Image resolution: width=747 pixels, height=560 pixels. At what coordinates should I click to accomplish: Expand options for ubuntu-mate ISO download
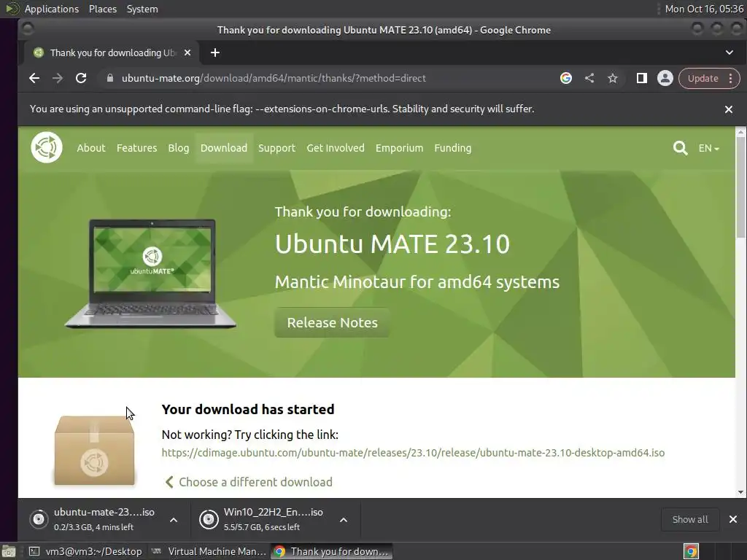(174, 520)
